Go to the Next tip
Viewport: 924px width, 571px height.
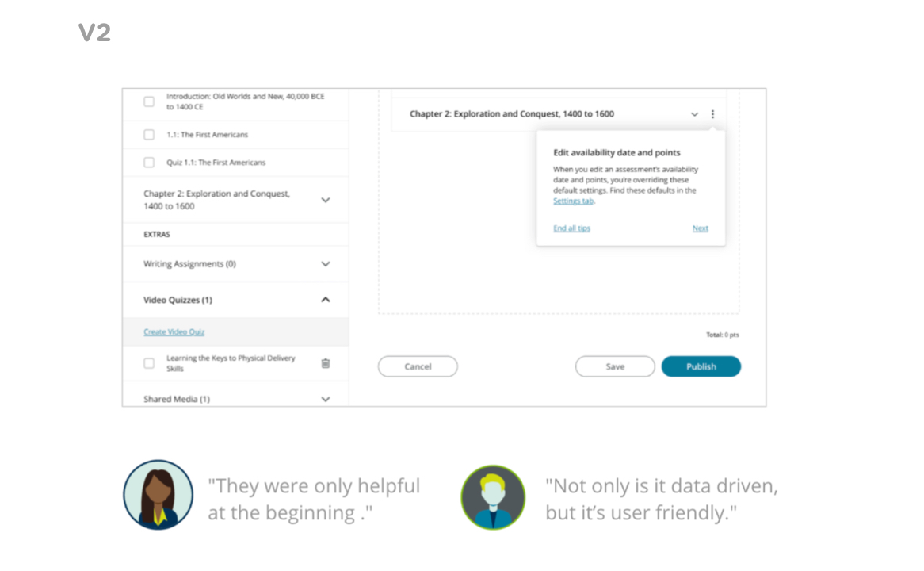point(700,228)
